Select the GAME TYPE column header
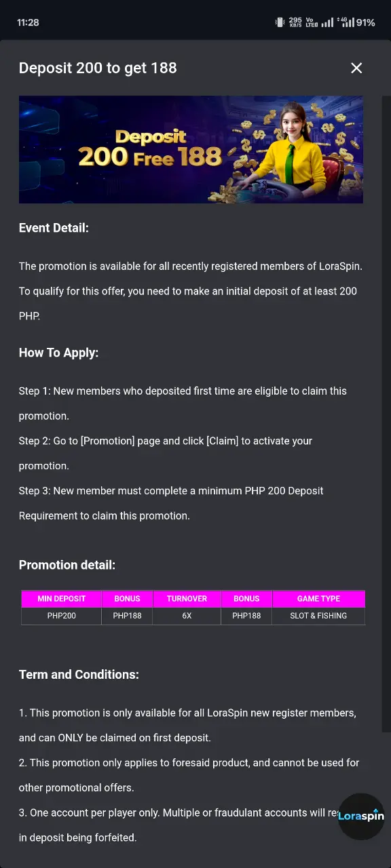391x868 pixels. click(x=318, y=599)
